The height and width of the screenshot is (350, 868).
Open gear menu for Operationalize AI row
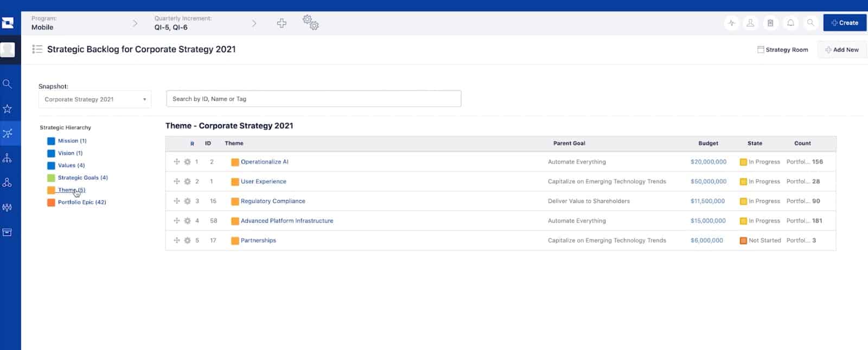187,162
